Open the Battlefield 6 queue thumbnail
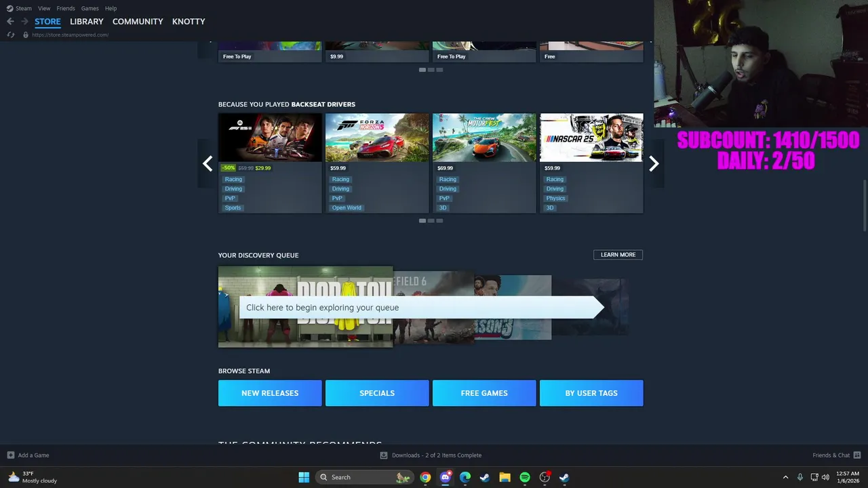The image size is (868, 488). pyautogui.click(x=433, y=307)
